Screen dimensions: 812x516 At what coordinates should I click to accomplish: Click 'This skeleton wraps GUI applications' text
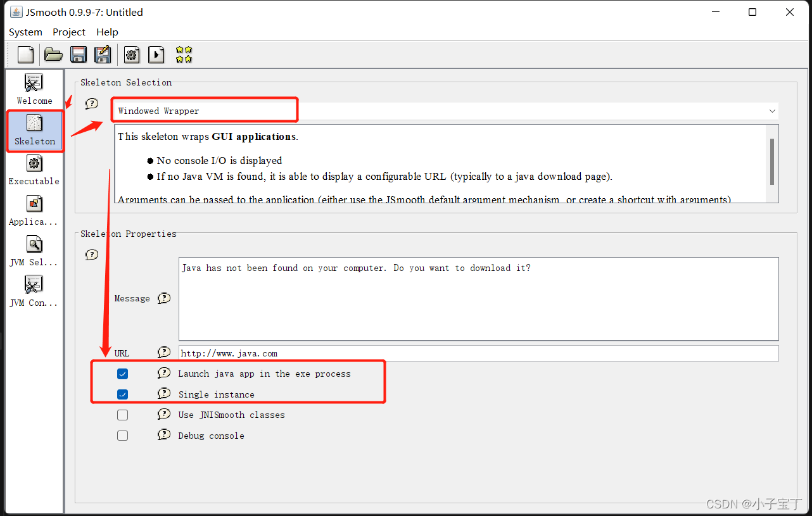(x=208, y=137)
